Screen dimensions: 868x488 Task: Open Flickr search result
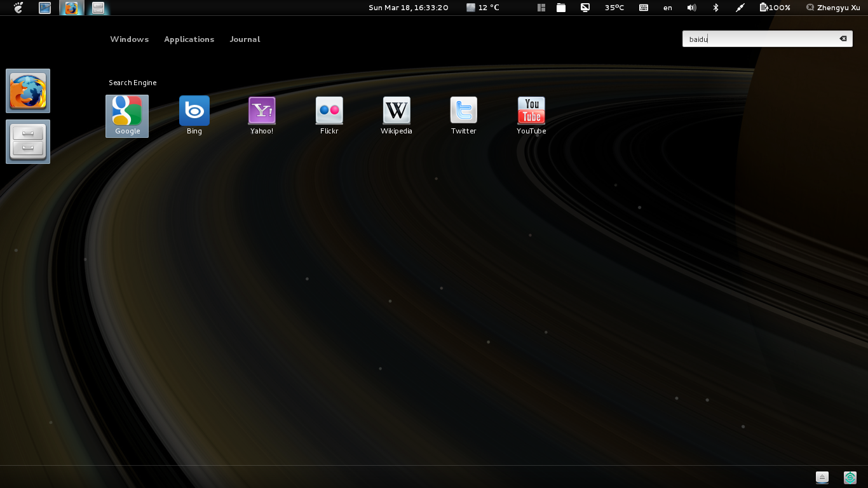[329, 116]
